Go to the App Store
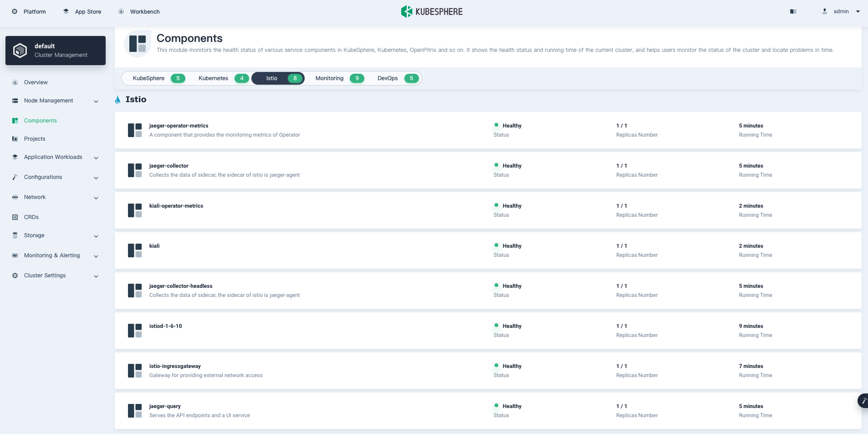Image resolution: width=868 pixels, height=434 pixels. 82,11
